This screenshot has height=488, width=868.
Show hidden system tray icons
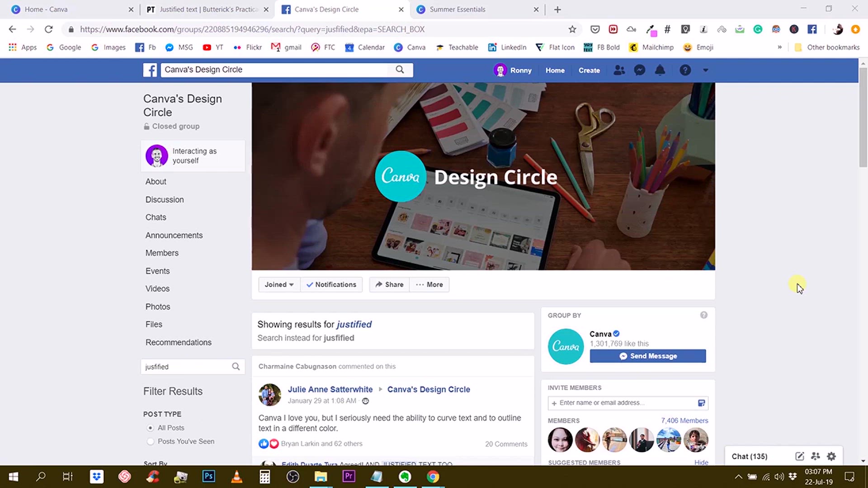[738, 477]
